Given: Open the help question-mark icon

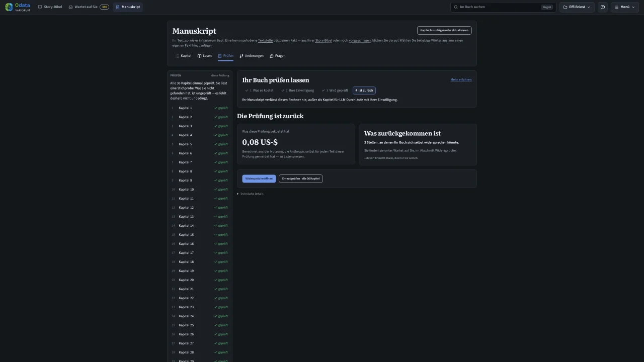Looking at the screenshot, I should [603, 7].
